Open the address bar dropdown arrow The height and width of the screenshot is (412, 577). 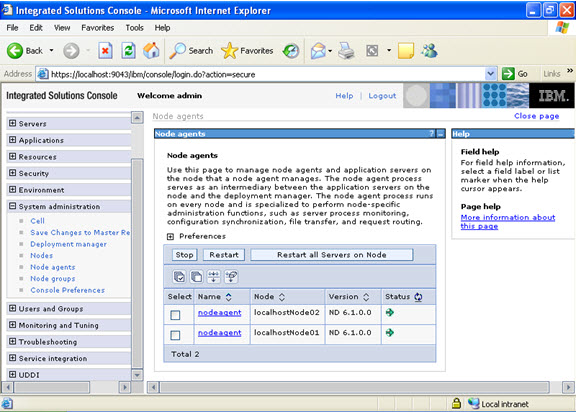pos(490,74)
